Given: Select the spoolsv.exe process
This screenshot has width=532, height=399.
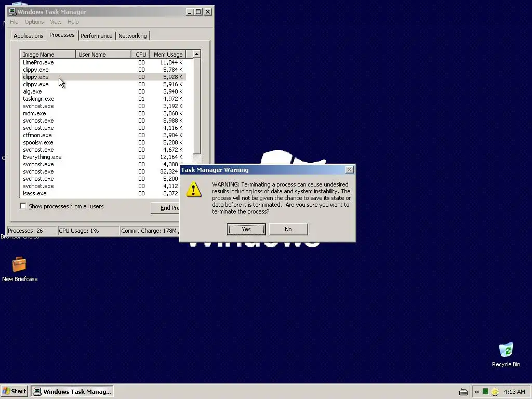Looking at the screenshot, I should pos(103,142).
